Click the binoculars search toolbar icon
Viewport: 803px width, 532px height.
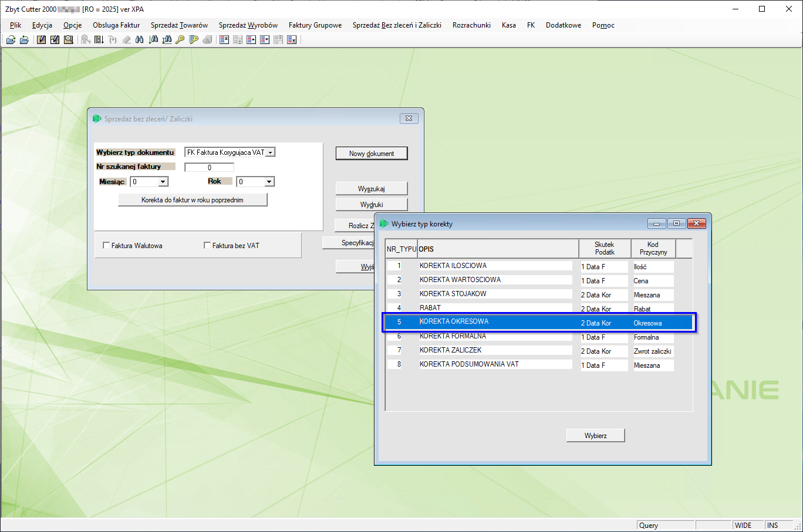pyautogui.click(x=139, y=40)
